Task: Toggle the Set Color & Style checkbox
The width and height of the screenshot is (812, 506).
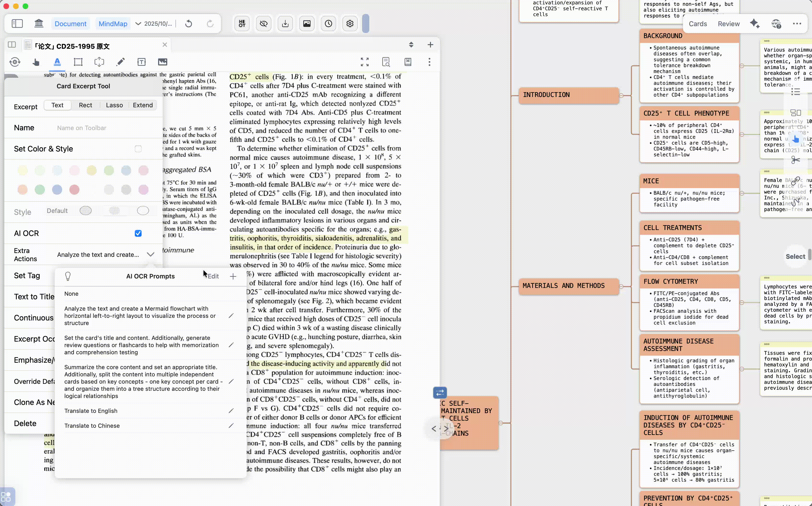Action: [x=138, y=149]
